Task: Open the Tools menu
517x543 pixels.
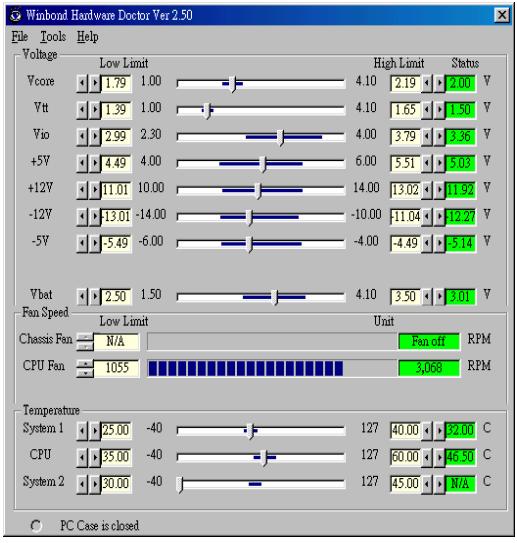Action: click(x=53, y=37)
